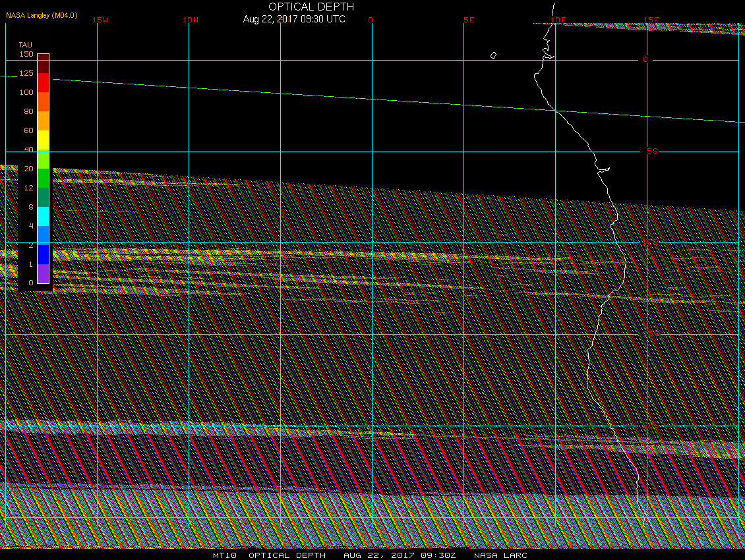Select the cyan swatch in TAU legend
The width and height of the screenshot is (745, 560).
click(x=43, y=216)
